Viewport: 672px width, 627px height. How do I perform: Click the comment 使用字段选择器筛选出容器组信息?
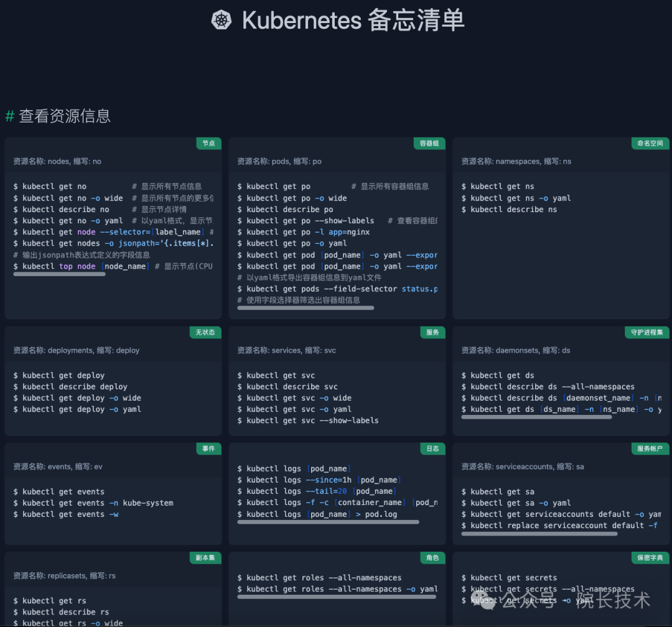(x=299, y=300)
